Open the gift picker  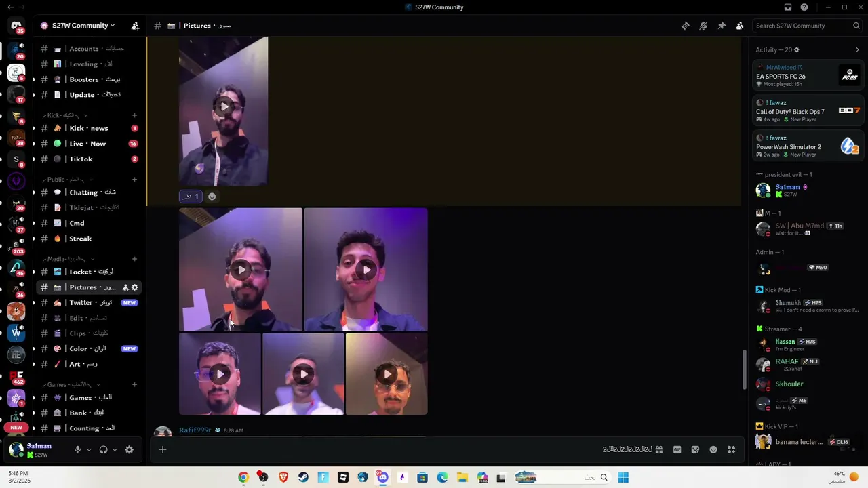click(658, 449)
